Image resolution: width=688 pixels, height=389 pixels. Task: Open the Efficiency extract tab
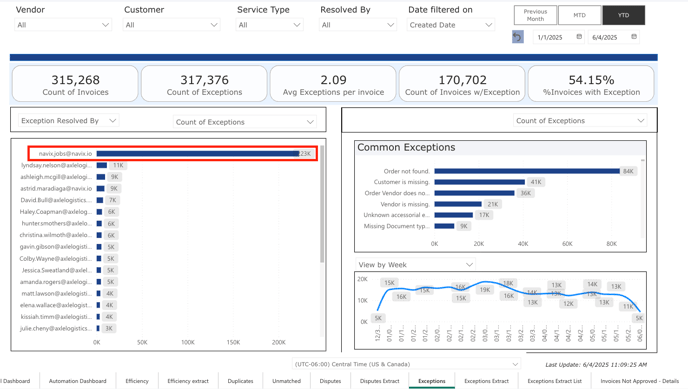pyautogui.click(x=188, y=381)
